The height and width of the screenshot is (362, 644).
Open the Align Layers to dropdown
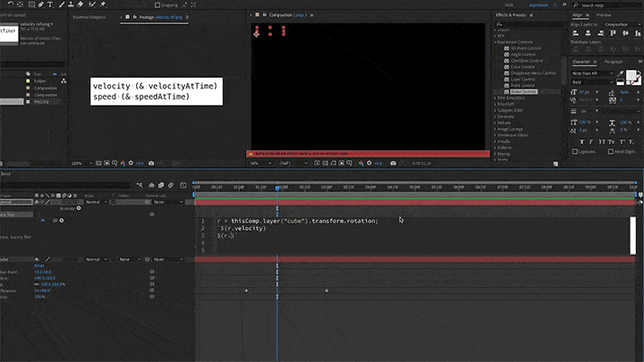[x=621, y=25]
